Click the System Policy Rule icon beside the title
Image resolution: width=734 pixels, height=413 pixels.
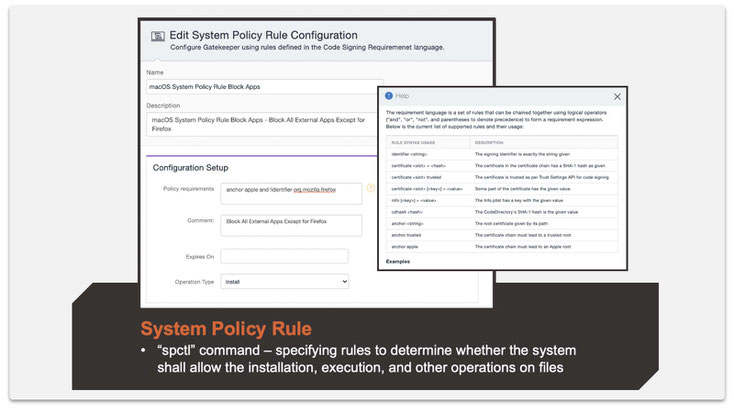click(x=158, y=36)
